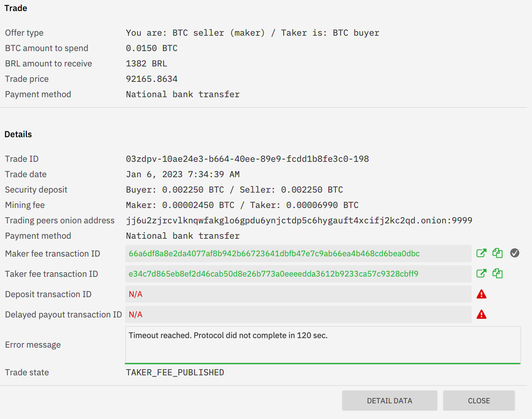Click the Trade ID value text
The image size is (532, 419).
[x=247, y=159]
